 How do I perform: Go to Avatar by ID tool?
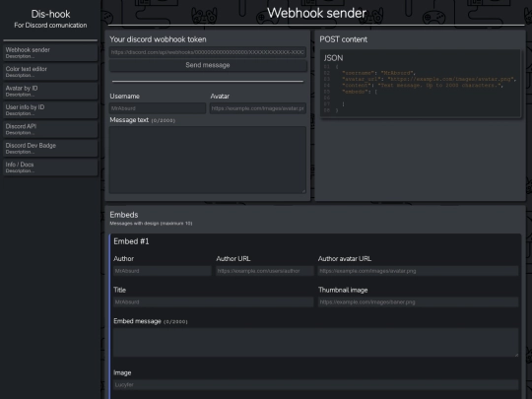(x=50, y=91)
